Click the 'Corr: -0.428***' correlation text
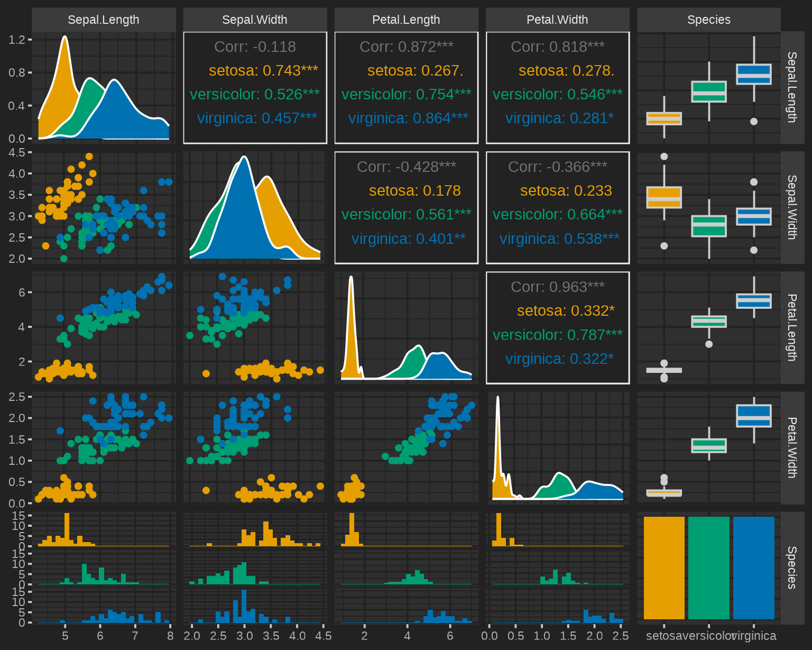812x650 pixels. pos(406,167)
